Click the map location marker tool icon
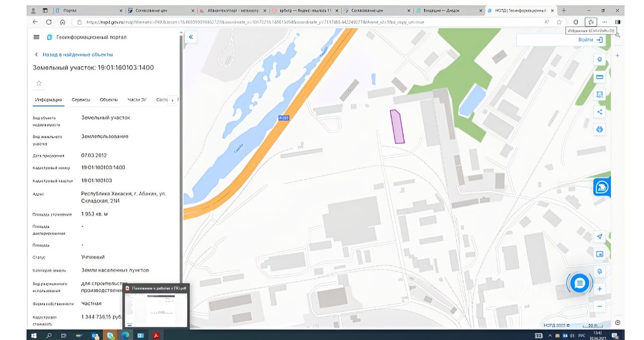Image resolution: width=644 pixels, height=340 pixels. pyautogui.click(x=599, y=59)
